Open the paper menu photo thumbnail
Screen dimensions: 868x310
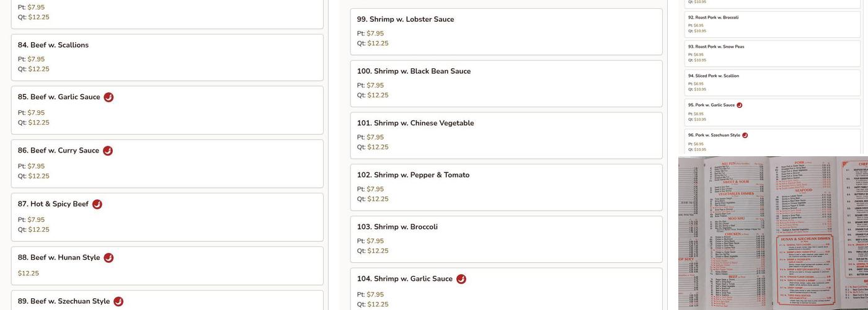(x=773, y=233)
